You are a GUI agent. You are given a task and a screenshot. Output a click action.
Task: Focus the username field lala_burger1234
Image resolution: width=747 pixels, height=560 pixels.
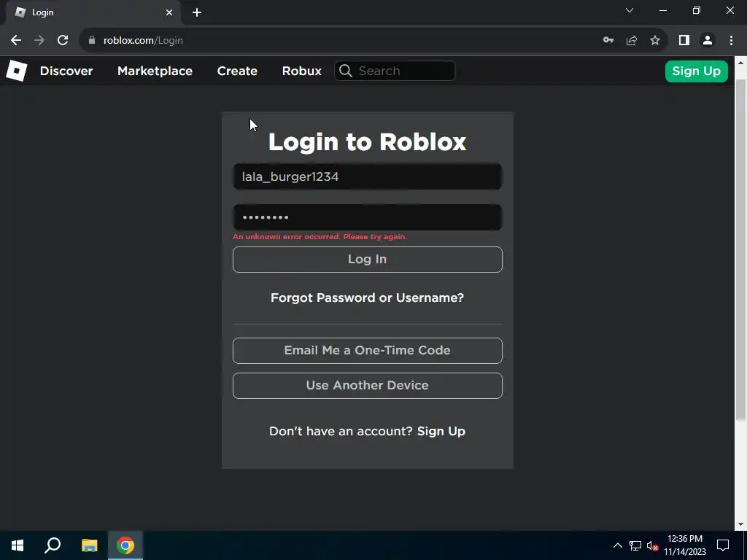[x=368, y=176]
